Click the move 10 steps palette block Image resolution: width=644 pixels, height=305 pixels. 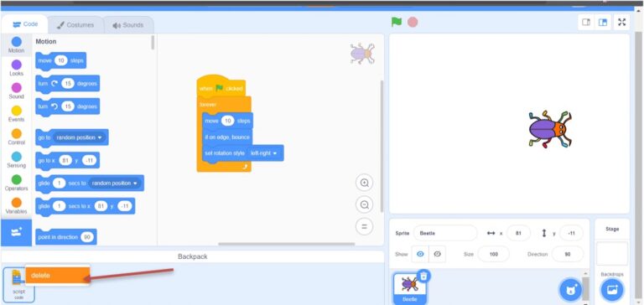click(60, 61)
